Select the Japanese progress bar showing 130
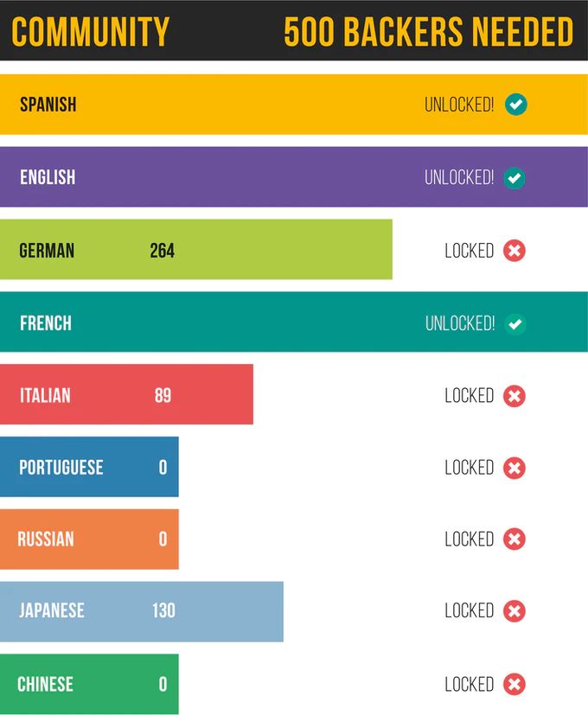588x715 pixels. pyautogui.click(x=142, y=611)
